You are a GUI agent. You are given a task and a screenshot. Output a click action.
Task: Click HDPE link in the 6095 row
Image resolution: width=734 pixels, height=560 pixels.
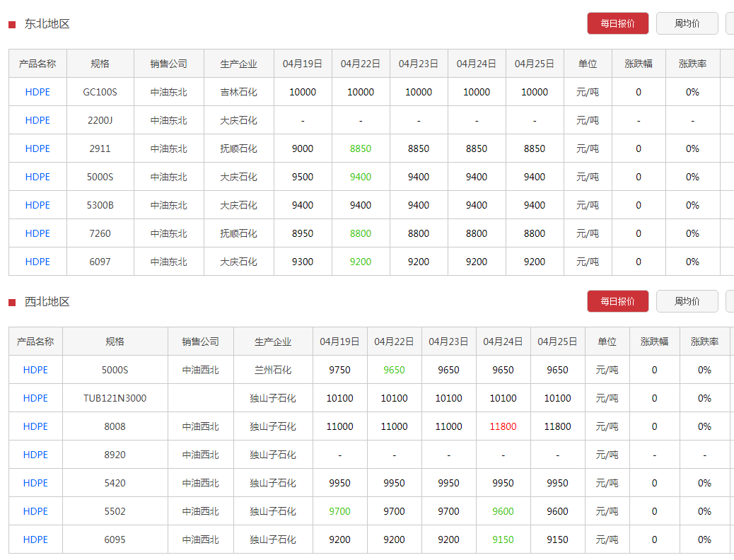pos(35,539)
